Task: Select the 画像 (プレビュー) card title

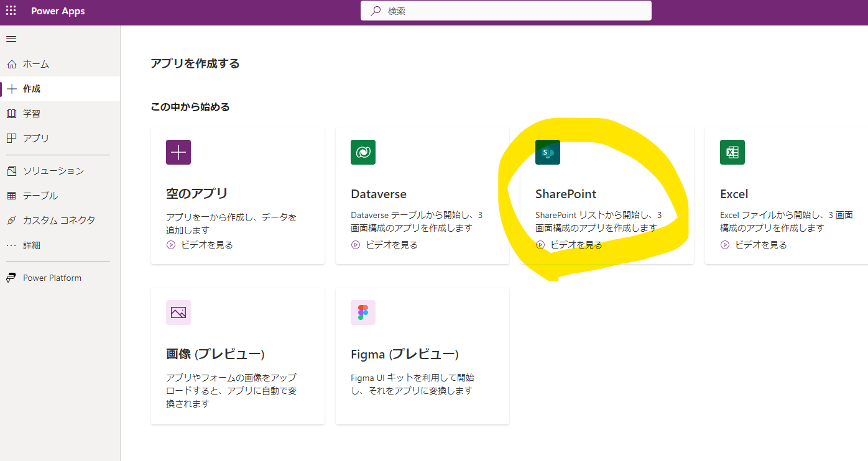Action: click(216, 354)
